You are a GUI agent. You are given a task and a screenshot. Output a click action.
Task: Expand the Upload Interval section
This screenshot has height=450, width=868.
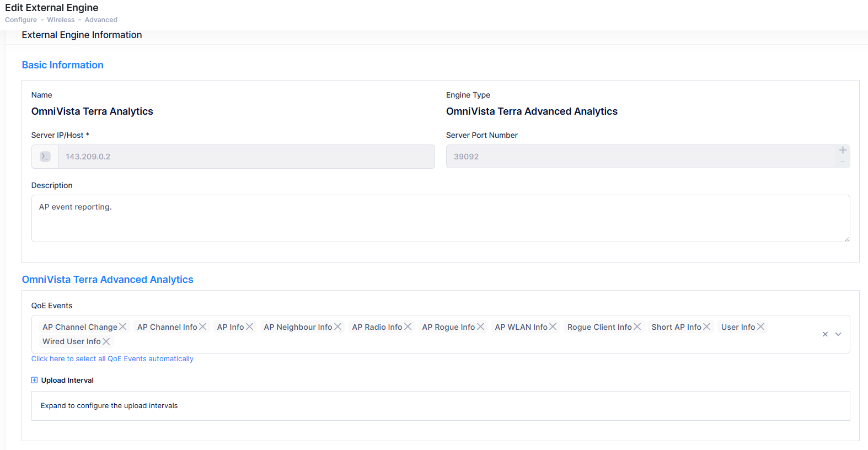(x=35, y=380)
